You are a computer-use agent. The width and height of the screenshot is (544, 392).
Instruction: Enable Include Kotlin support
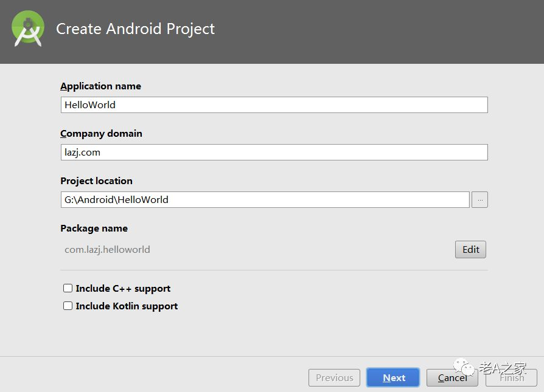point(68,305)
